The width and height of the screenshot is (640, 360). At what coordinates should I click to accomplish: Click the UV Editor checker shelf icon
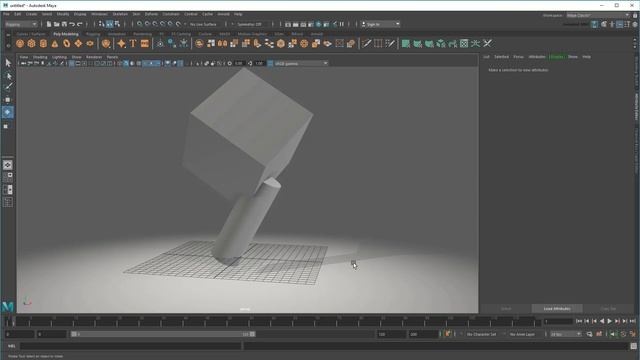[x=464, y=44]
